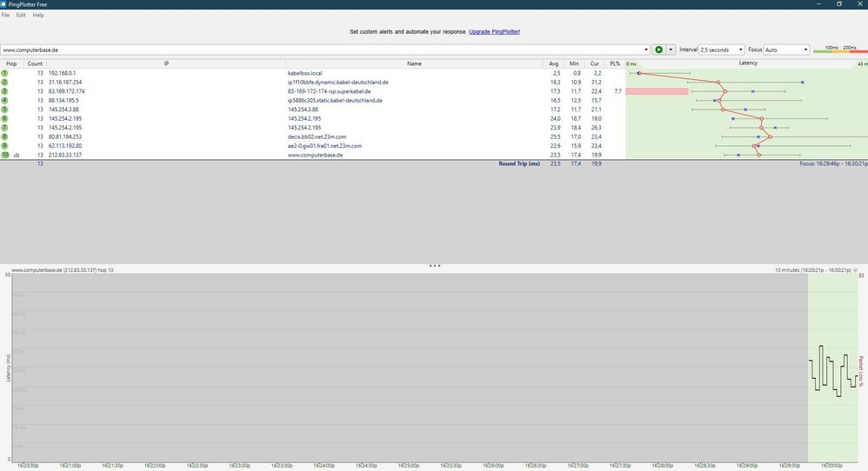Select IP 88.134.195.5 in hop 4
This screenshot has height=471, width=868.
point(63,100)
